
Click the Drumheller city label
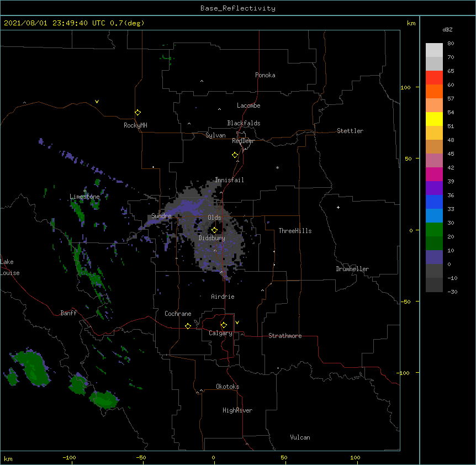352,269
